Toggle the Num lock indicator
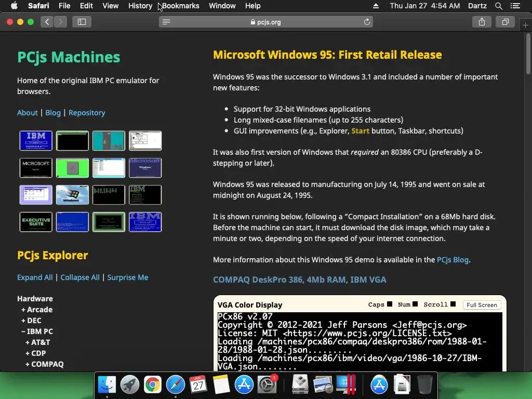 415,304
